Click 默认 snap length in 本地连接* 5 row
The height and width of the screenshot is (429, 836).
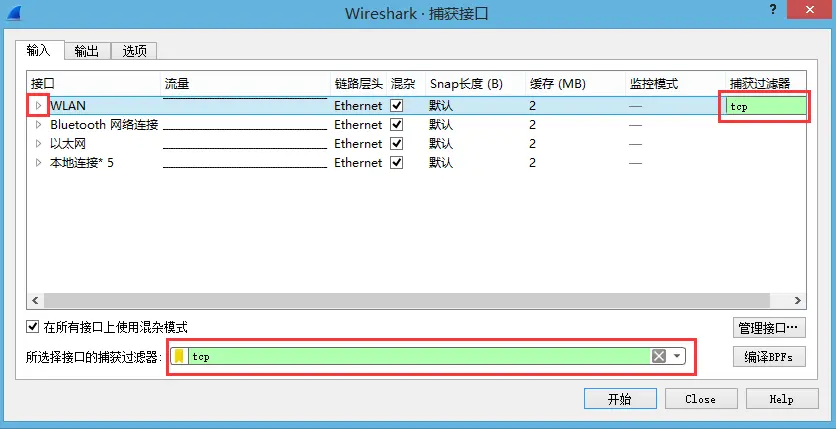click(x=441, y=163)
